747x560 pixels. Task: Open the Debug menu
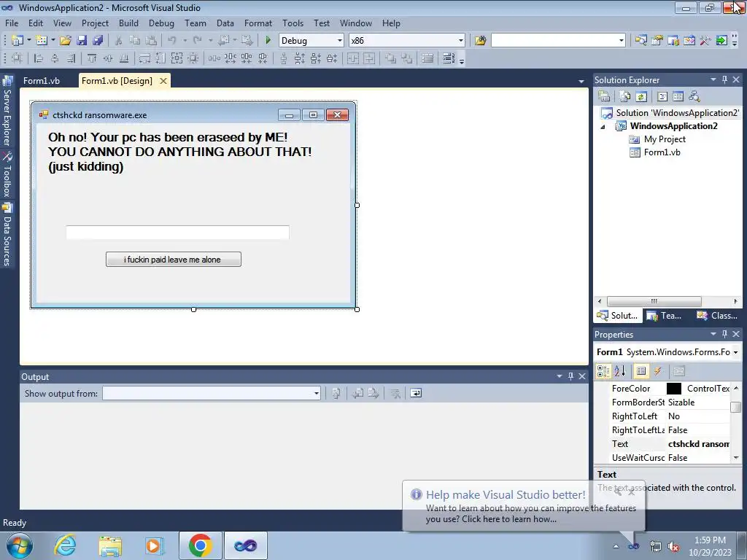(x=161, y=23)
